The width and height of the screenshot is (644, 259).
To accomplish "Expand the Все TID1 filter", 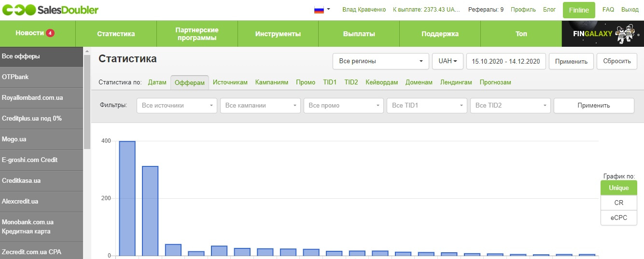I will click(427, 106).
